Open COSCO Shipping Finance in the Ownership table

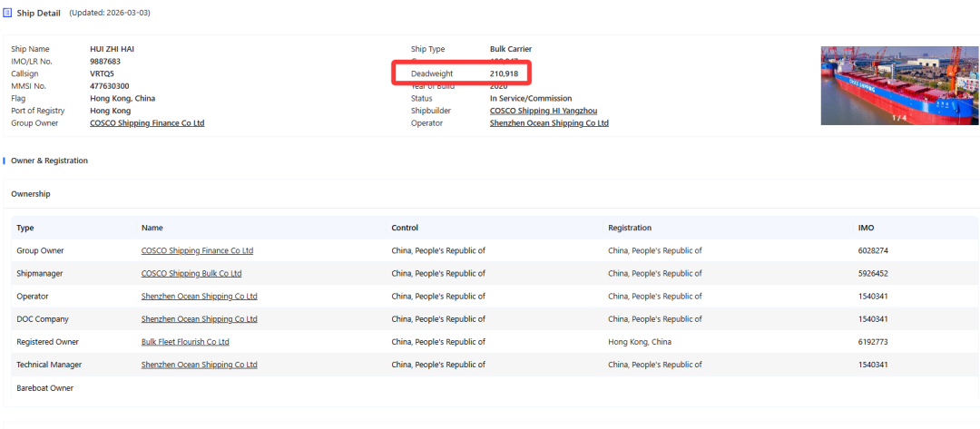[197, 250]
